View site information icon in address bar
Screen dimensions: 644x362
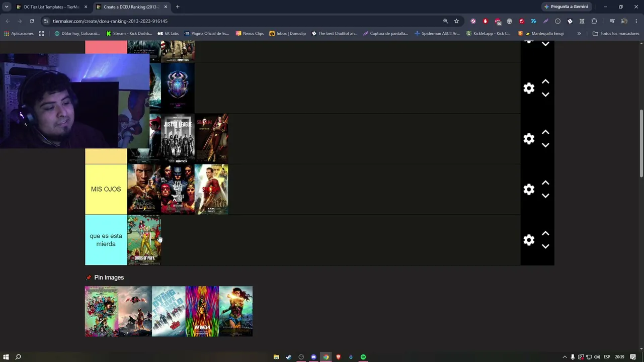tap(46, 21)
